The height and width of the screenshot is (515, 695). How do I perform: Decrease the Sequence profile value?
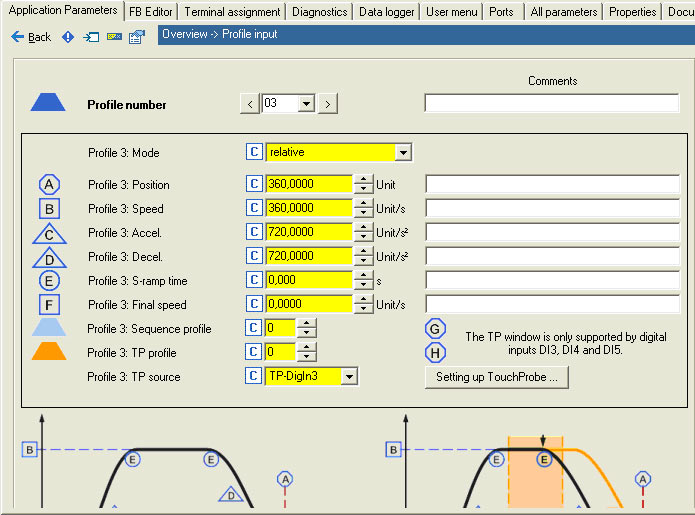[306, 333]
